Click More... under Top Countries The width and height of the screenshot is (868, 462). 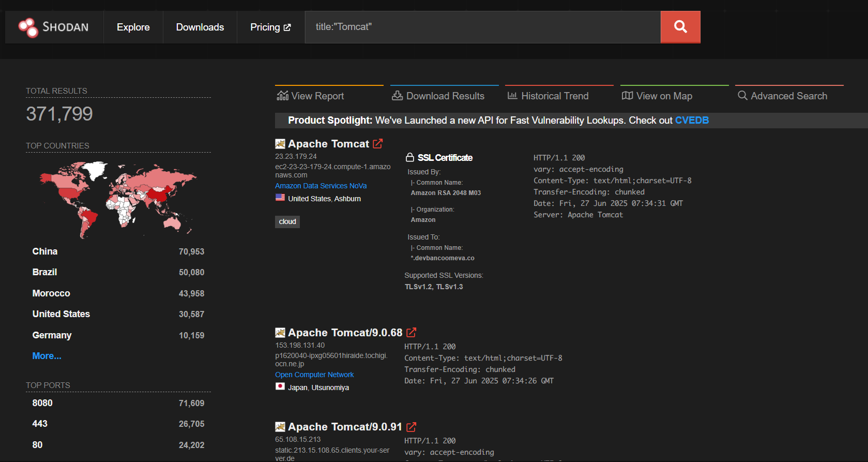[47, 356]
